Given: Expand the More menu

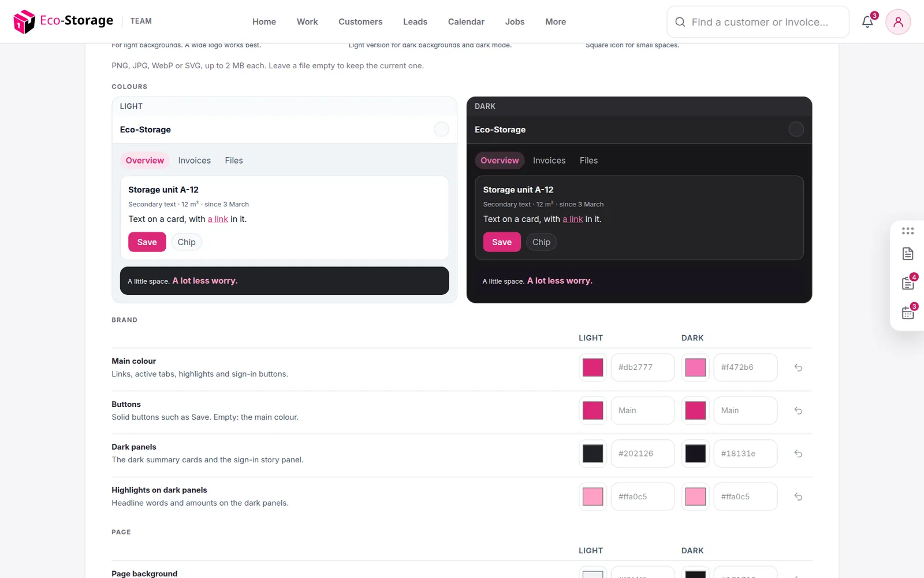Looking at the screenshot, I should (556, 22).
